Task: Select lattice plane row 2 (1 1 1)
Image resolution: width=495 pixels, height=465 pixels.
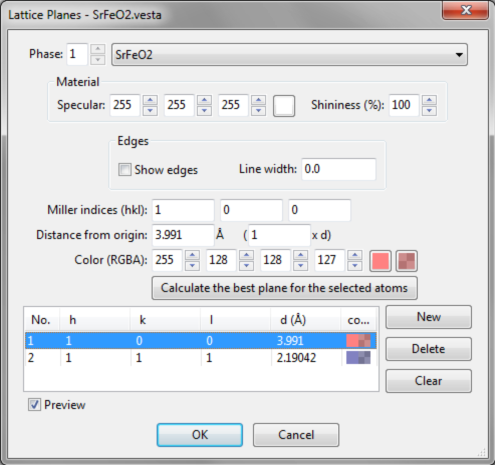Action: tap(201, 358)
